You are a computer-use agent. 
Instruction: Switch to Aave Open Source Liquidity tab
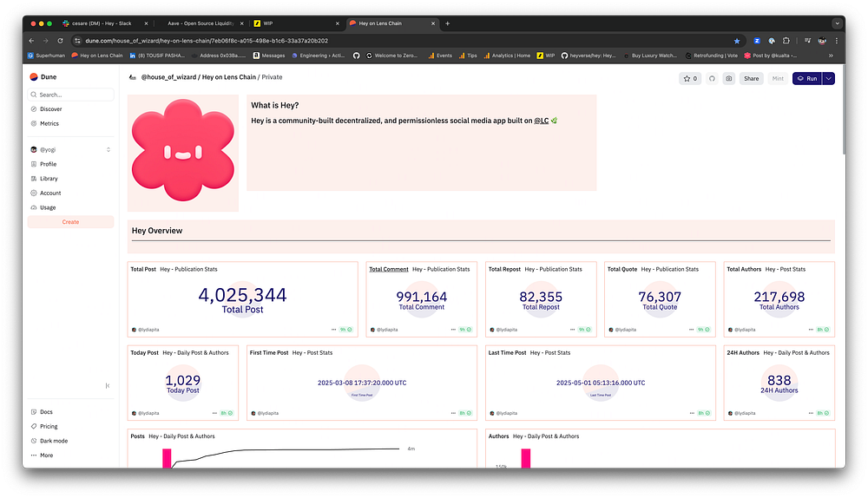(200, 23)
